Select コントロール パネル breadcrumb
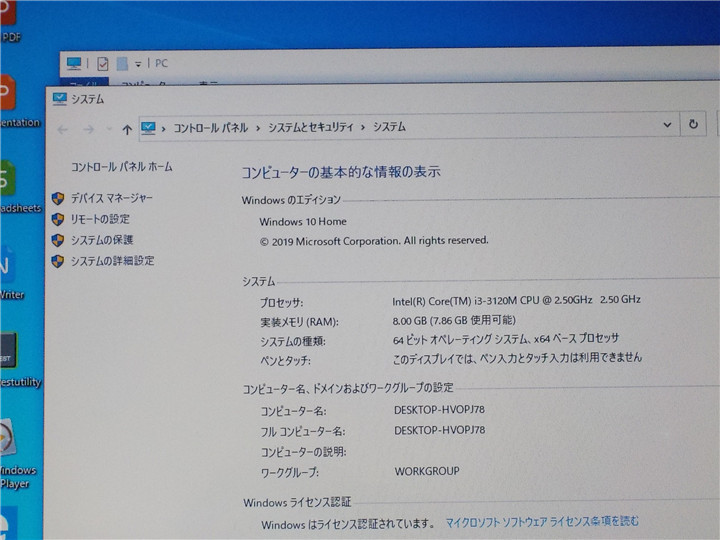The image size is (720, 540). (x=210, y=128)
